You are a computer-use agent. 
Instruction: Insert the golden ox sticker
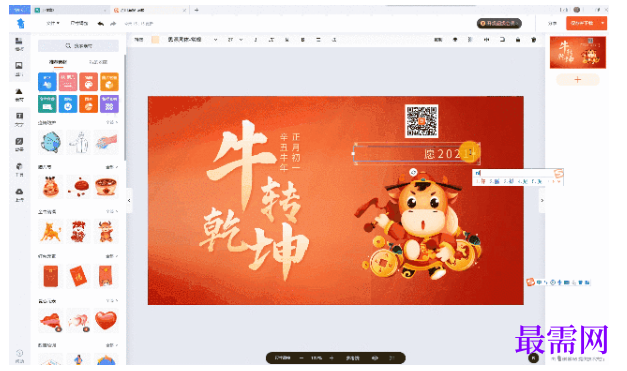[x=51, y=231]
